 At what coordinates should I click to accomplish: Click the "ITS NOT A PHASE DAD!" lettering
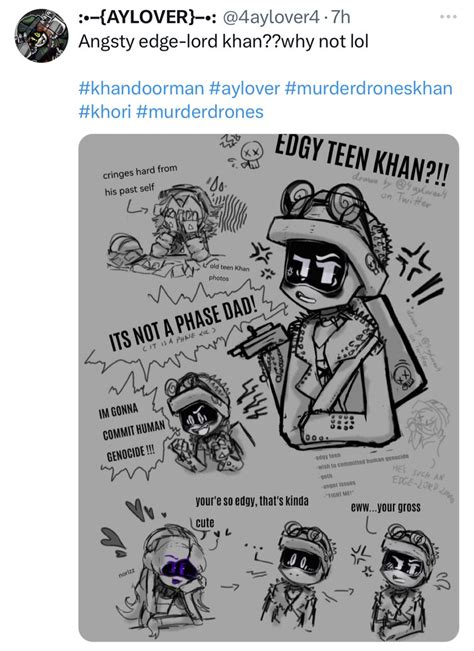(x=183, y=324)
